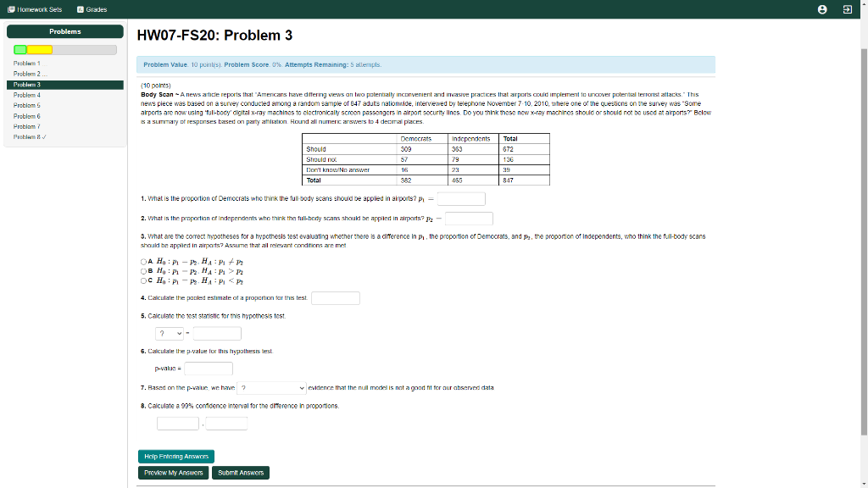Click Help Entering Answers
Screen dimensions: 868x488
175,456
